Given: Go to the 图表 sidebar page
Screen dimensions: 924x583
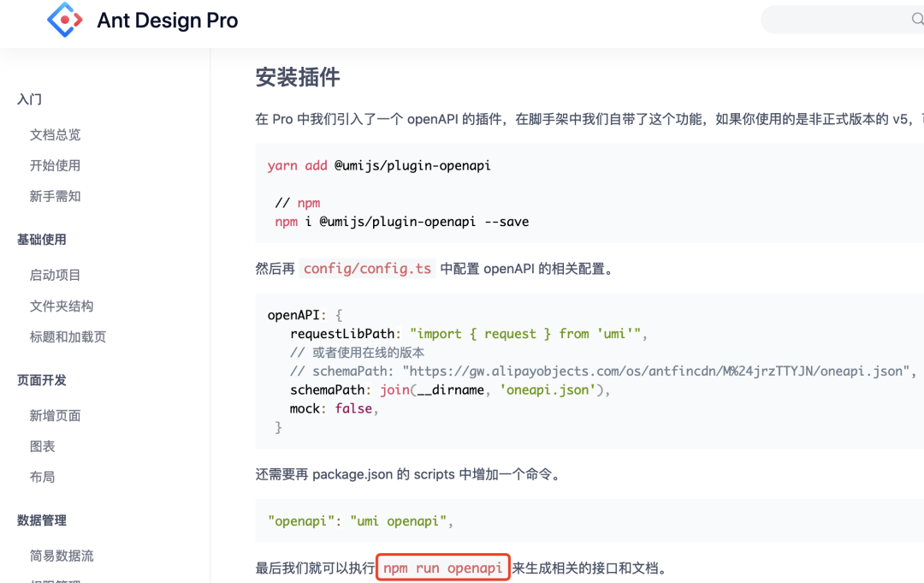Looking at the screenshot, I should pyautogui.click(x=43, y=446).
